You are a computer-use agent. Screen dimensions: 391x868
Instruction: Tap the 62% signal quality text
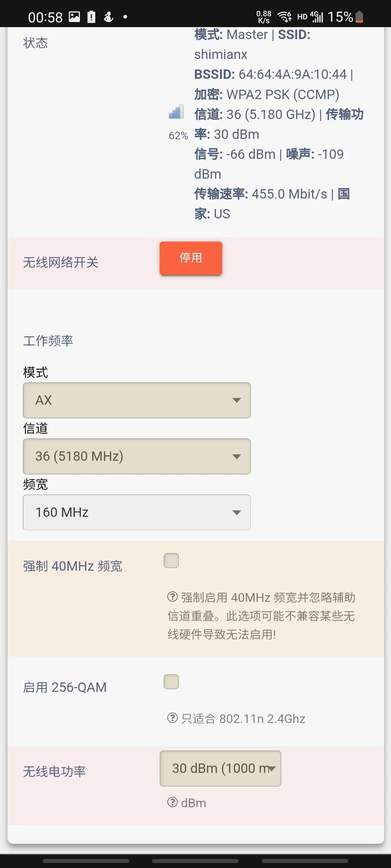coord(178,136)
